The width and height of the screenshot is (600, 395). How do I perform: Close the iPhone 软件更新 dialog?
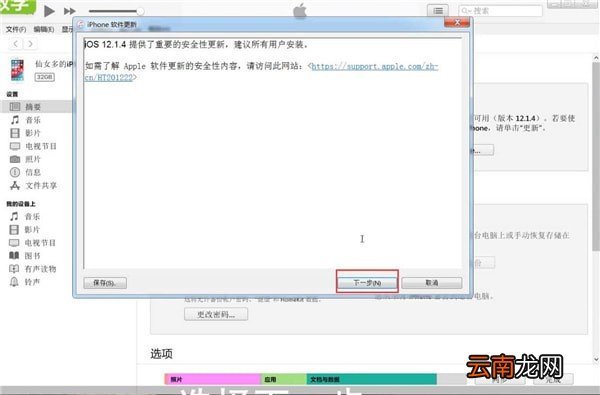[457, 23]
